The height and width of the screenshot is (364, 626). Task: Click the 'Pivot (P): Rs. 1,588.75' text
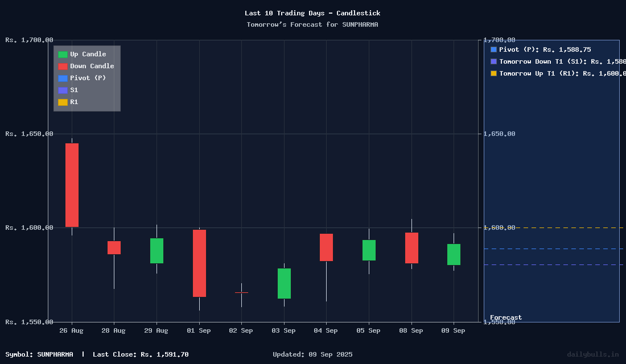[545, 49]
